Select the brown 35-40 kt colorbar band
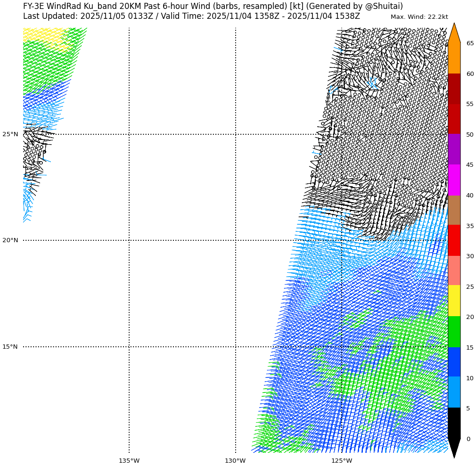This screenshot has height=466, width=476. click(454, 210)
